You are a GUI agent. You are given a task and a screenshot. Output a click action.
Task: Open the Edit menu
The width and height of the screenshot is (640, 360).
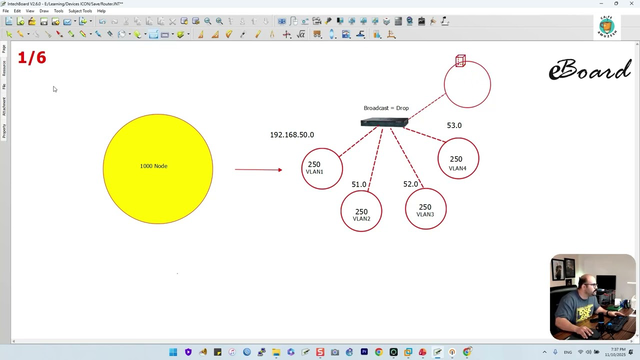(17, 11)
